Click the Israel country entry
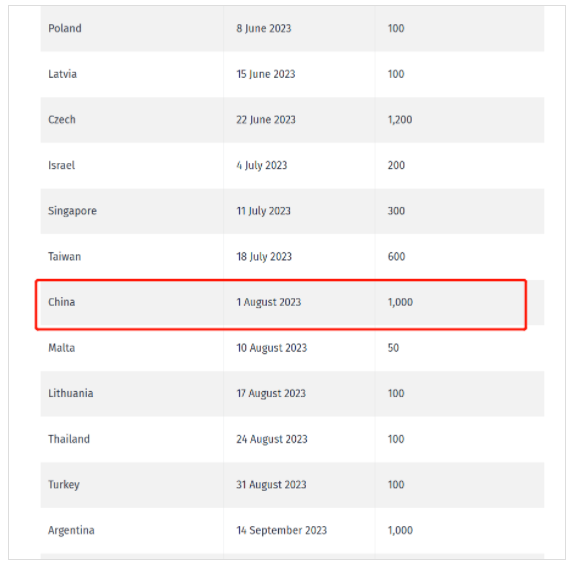The height and width of the screenshot is (570, 575). [61, 165]
